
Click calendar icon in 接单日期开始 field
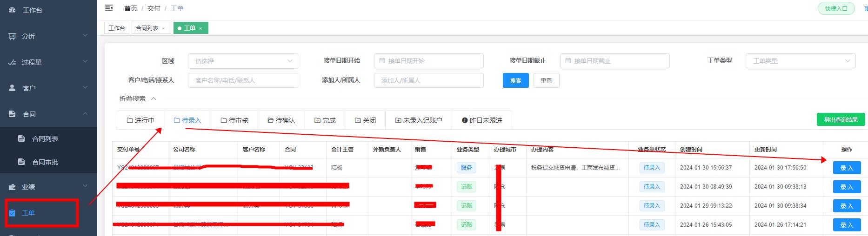tap(382, 61)
